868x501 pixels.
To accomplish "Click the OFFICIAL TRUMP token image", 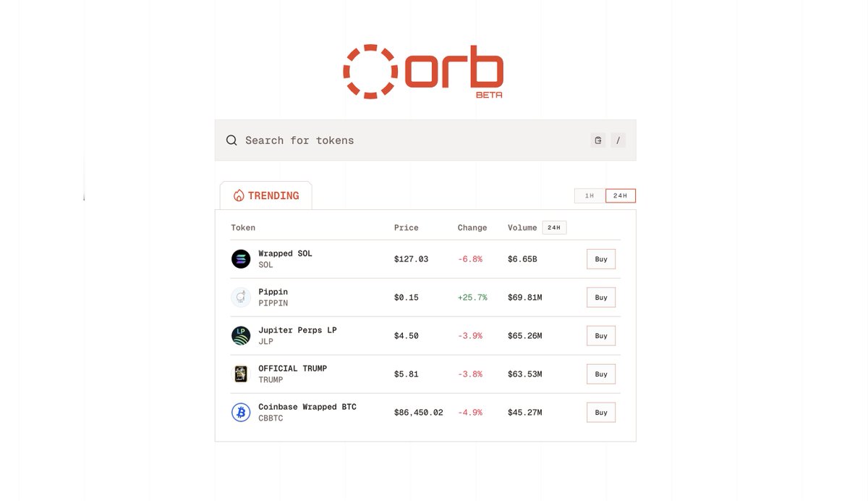I will (241, 374).
